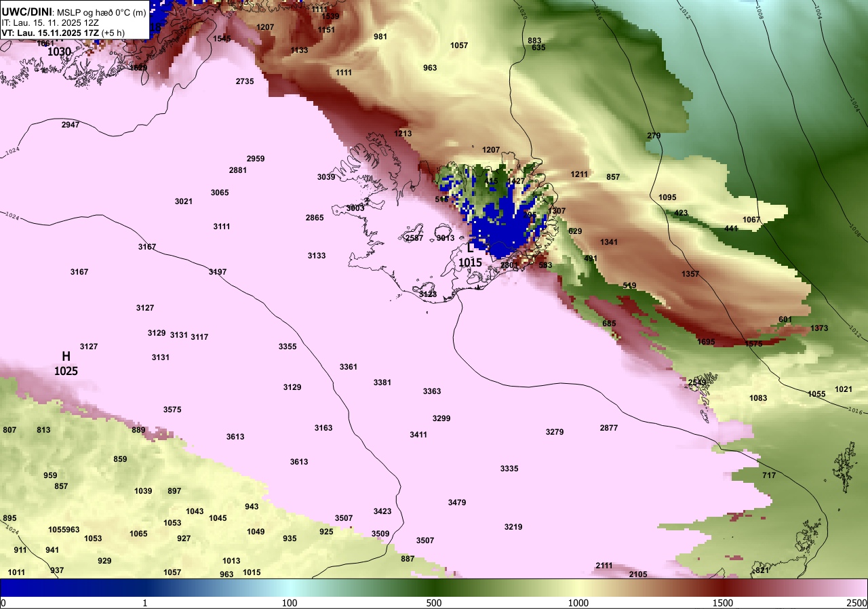The width and height of the screenshot is (868, 609).
Task: Click the 3411 height value
Action: coord(418,435)
